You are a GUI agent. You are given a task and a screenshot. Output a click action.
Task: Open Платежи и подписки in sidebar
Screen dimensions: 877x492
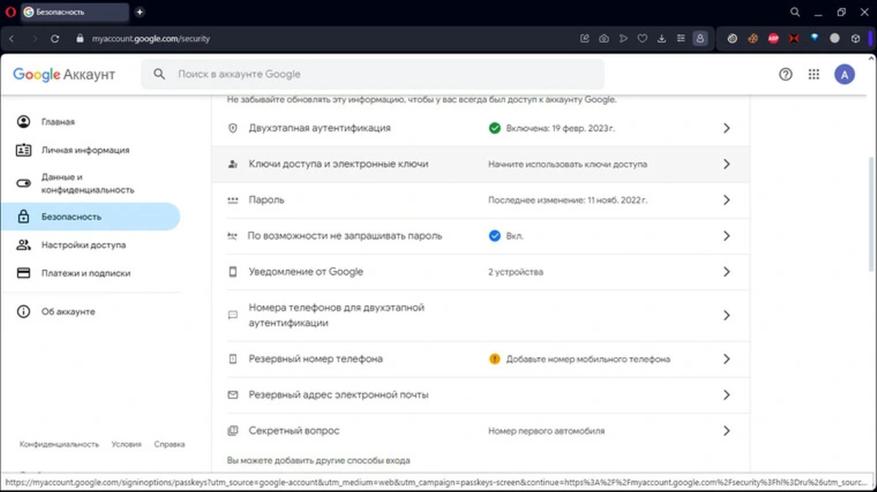pos(91,273)
